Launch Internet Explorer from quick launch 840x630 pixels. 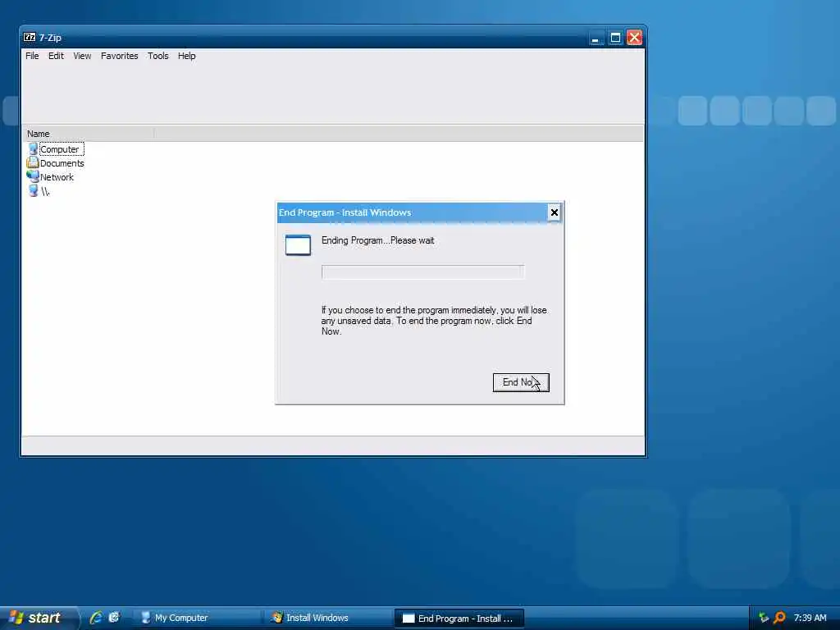pyautogui.click(x=96, y=618)
